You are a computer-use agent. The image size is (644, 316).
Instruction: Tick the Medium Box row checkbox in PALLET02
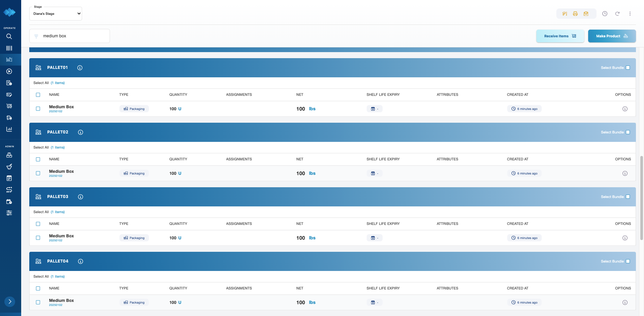(38, 173)
